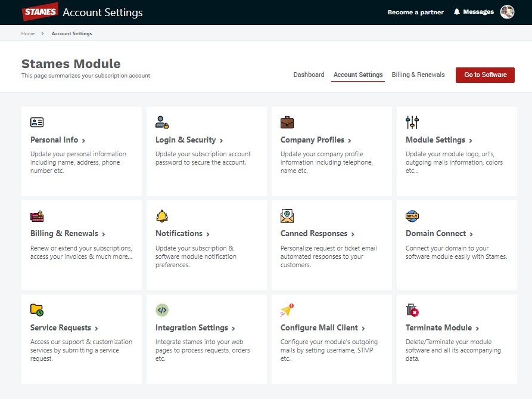
Task: Click chevron next to Service Requests
Action: tap(97, 329)
